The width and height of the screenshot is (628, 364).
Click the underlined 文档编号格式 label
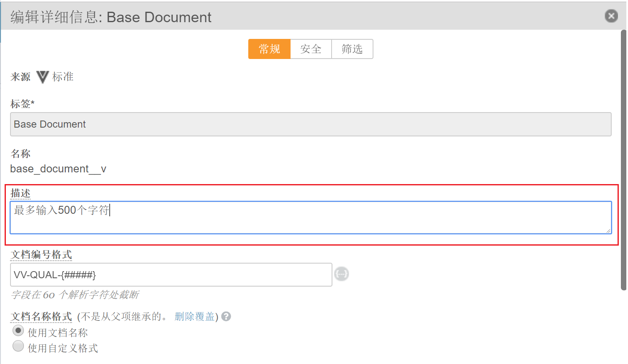(41, 255)
